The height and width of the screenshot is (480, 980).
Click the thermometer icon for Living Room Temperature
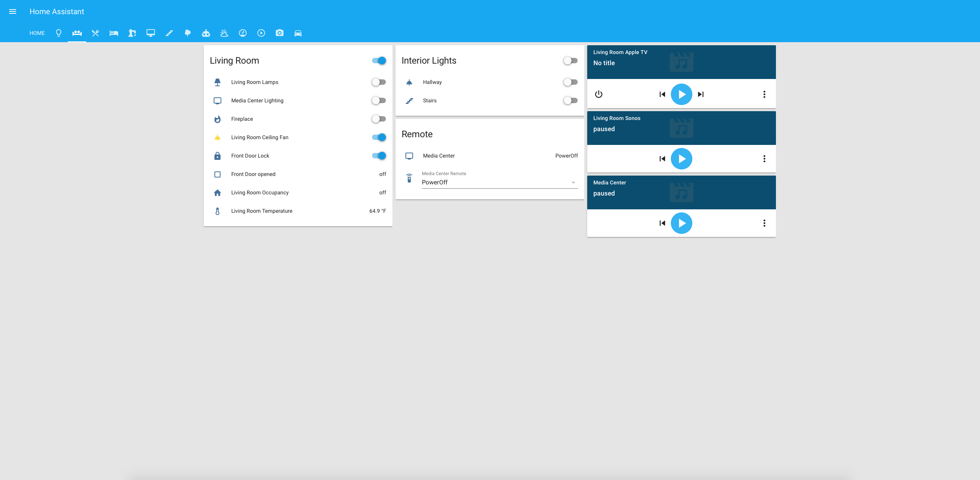click(x=217, y=210)
